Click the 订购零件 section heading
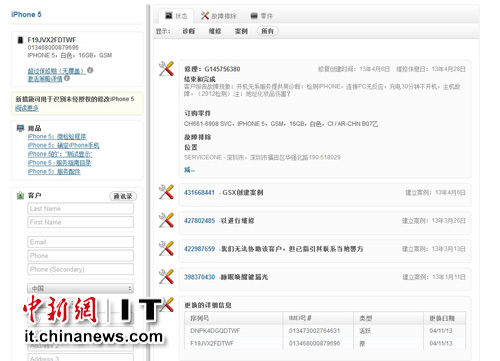 pos(197,113)
